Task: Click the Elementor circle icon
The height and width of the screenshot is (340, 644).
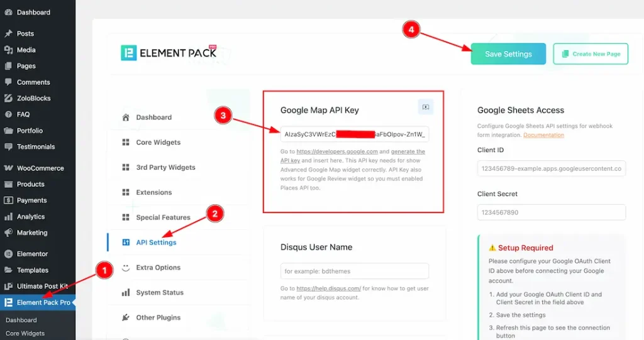Action: (8, 254)
